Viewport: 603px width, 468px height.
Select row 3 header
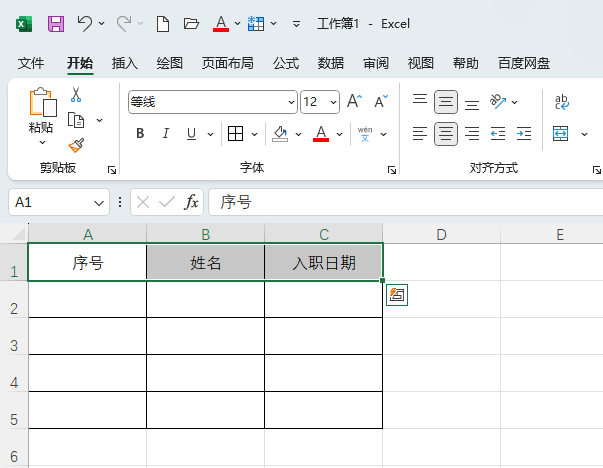[14, 336]
